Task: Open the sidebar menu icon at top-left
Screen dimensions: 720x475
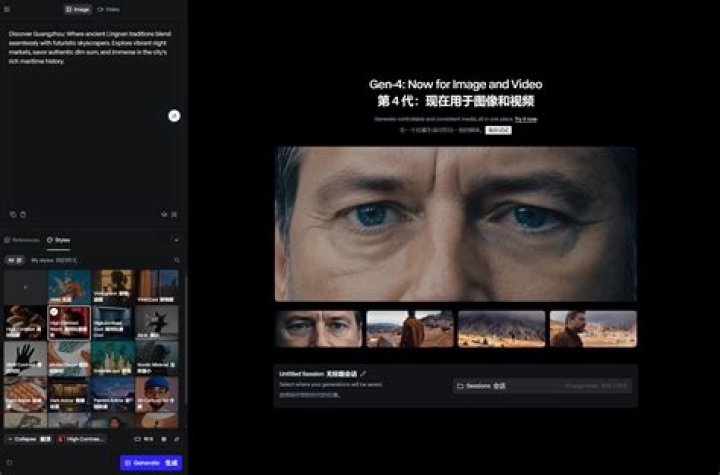Action: (x=7, y=9)
